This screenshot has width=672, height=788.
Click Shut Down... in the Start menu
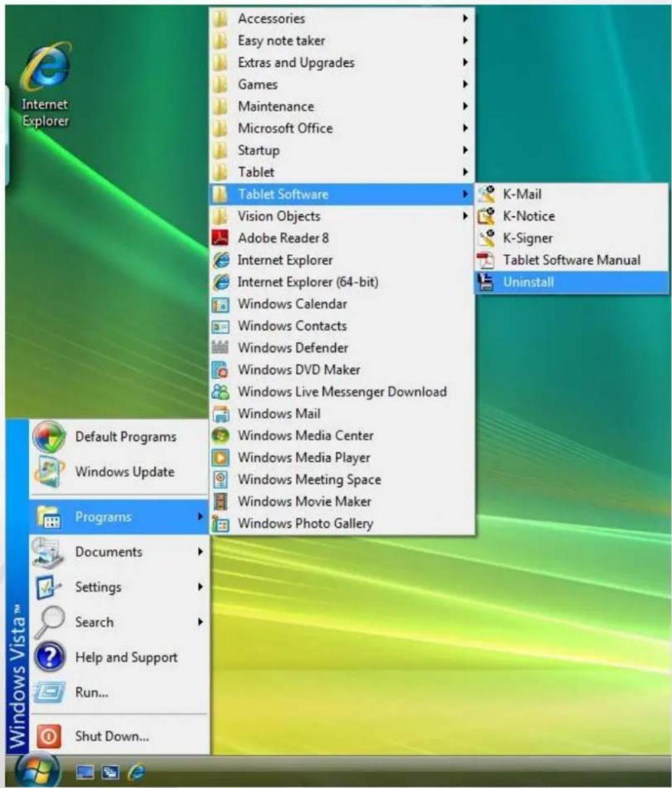pos(119,736)
